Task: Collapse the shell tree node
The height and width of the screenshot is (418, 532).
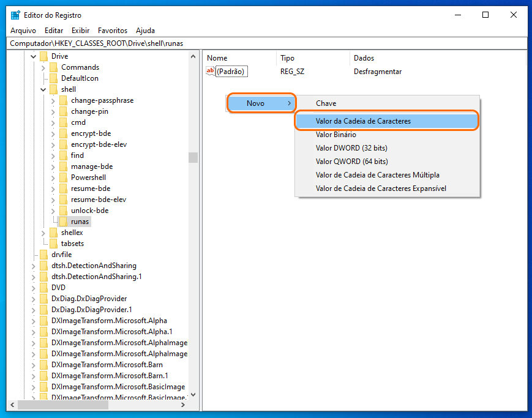Action: [43, 89]
